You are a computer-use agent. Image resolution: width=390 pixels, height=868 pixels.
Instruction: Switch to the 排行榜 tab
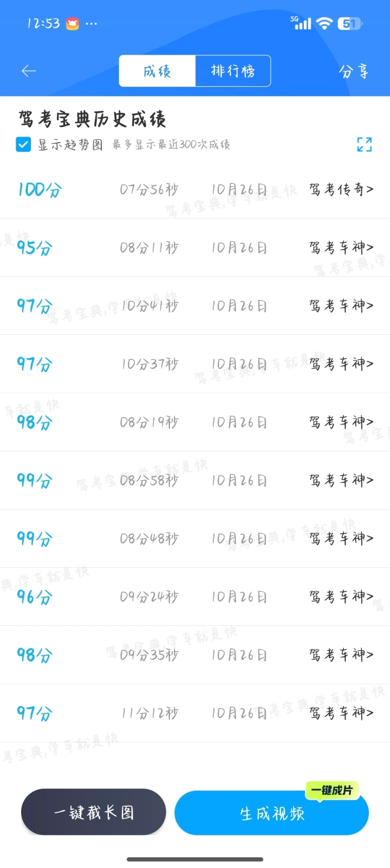[x=233, y=71]
